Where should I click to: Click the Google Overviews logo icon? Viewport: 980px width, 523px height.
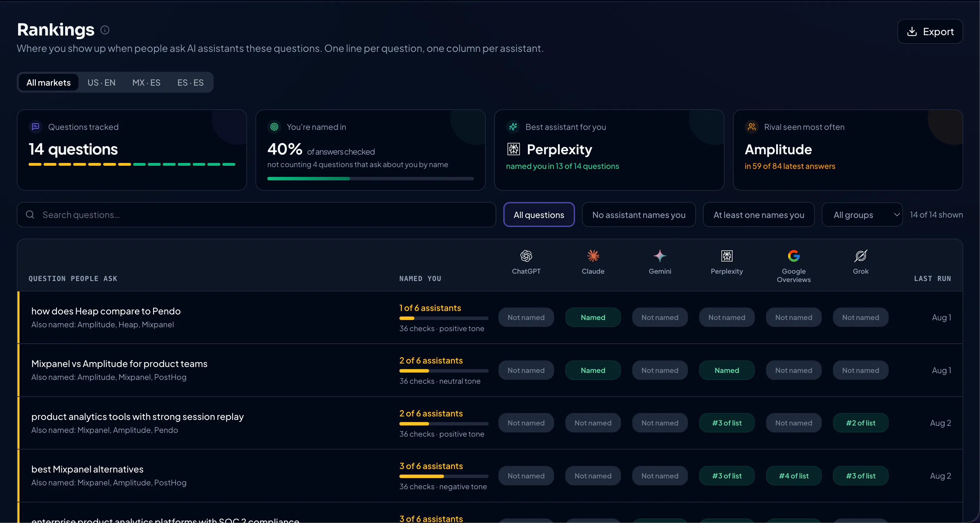(794, 256)
